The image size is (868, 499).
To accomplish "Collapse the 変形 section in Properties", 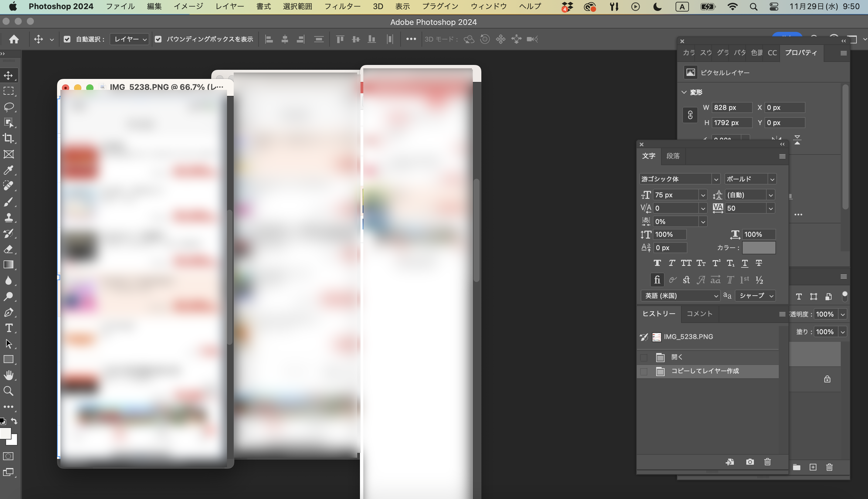I will pyautogui.click(x=684, y=92).
